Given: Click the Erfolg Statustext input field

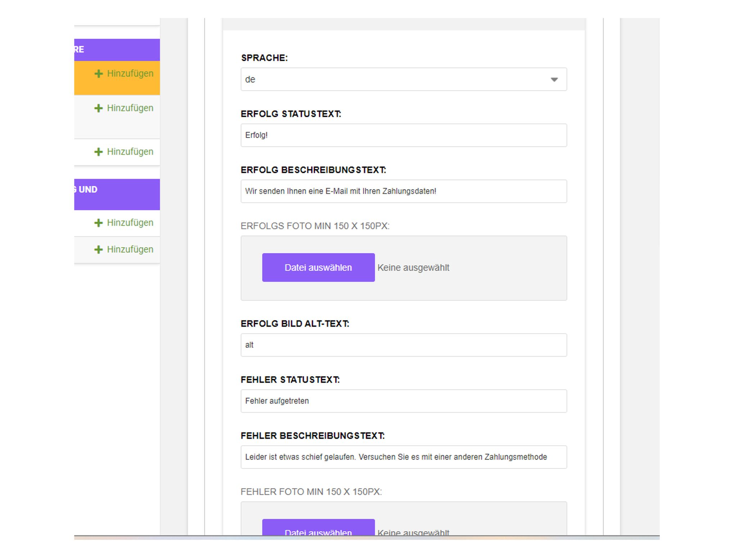Looking at the screenshot, I should click(x=403, y=135).
